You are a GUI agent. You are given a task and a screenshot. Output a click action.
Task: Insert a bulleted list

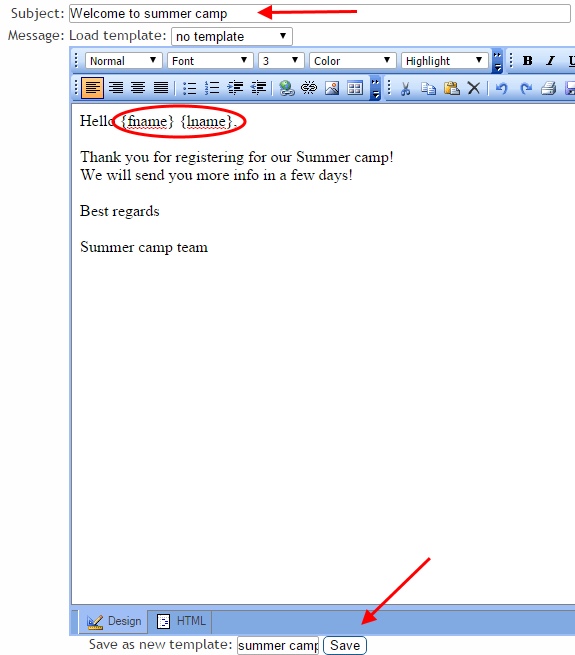pyautogui.click(x=189, y=88)
